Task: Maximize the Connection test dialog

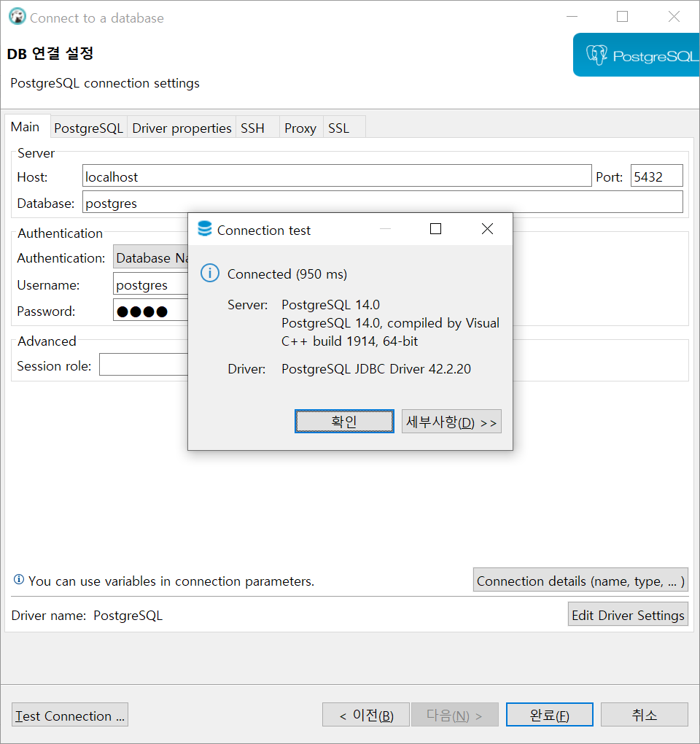Action: tap(435, 229)
